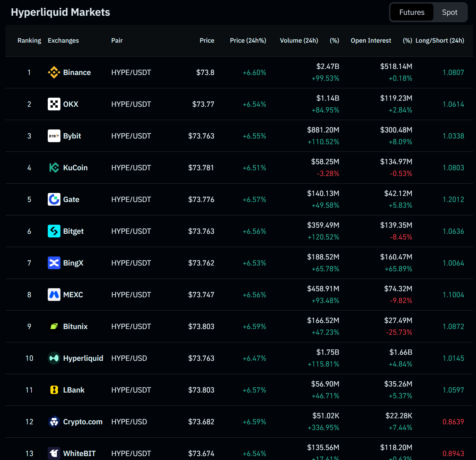The image size is (476, 460).
Task: Switch to the Spot tab
Action: point(450,12)
